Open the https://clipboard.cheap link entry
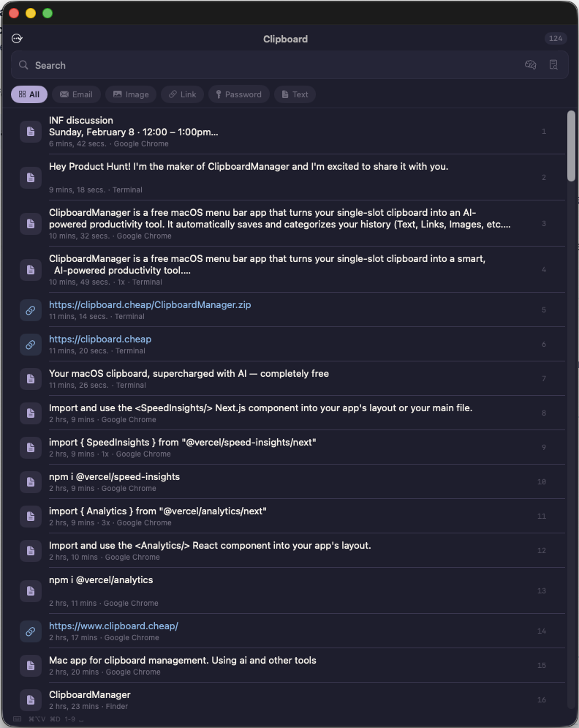579x728 pixels. pos(100,339)
